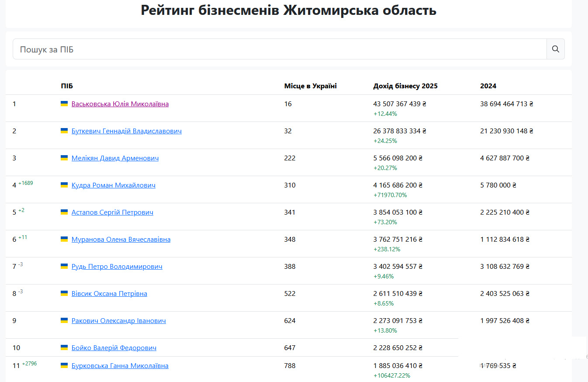Select growth value '+106427.22%'

(x=392, y=375)
